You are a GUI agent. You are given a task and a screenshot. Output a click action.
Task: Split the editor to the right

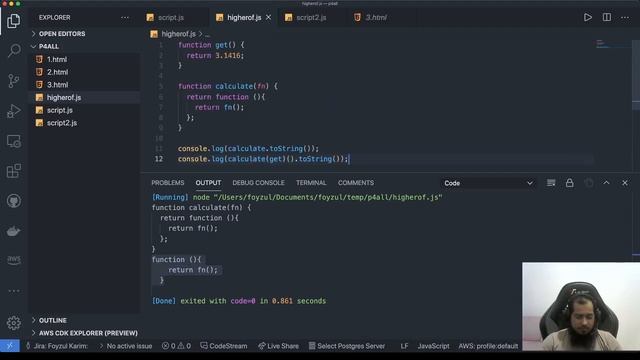click(607, 18)
